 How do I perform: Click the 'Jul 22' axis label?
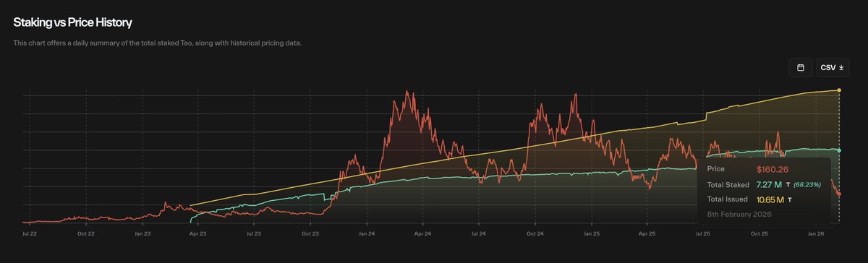click(30, 233)
